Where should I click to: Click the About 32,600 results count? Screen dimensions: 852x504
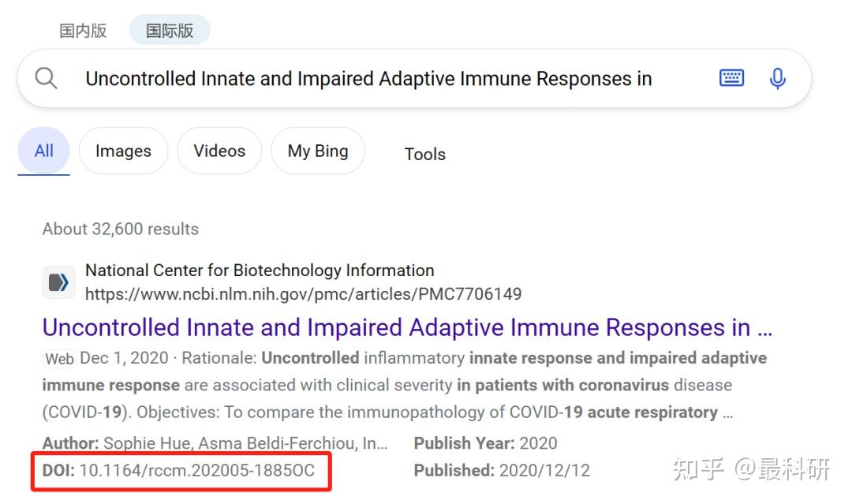pos(121,230)
